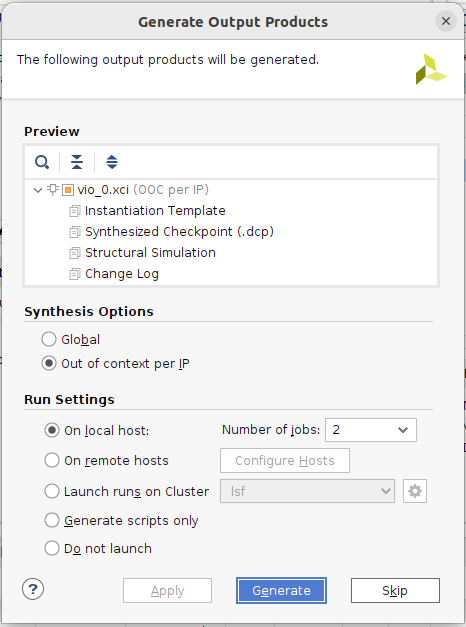Open the lsf cluster dropdown

(x=307, y=491)
